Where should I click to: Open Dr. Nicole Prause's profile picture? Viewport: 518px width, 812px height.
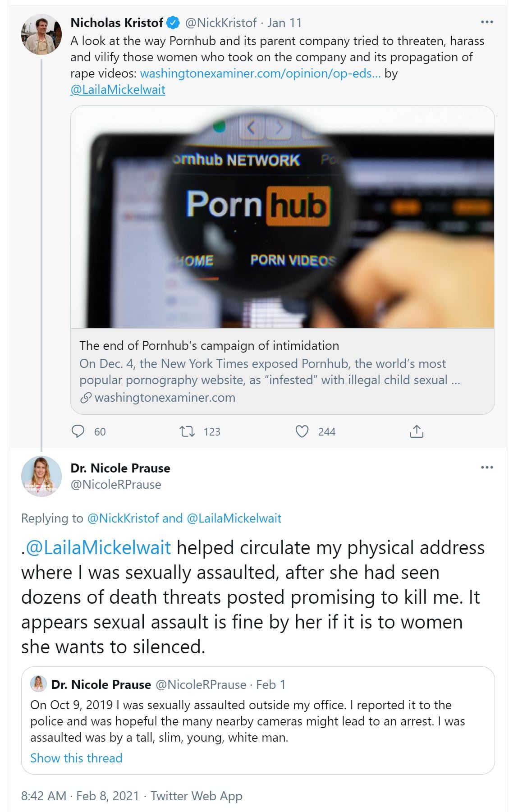point(41,476)
